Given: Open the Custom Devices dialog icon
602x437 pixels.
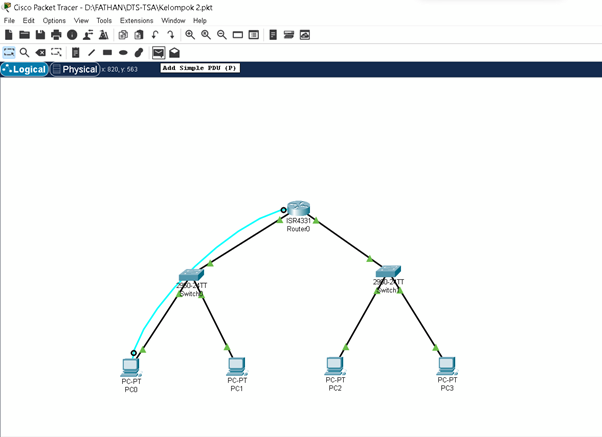Looking at the screenshot, I should [253, 35].
